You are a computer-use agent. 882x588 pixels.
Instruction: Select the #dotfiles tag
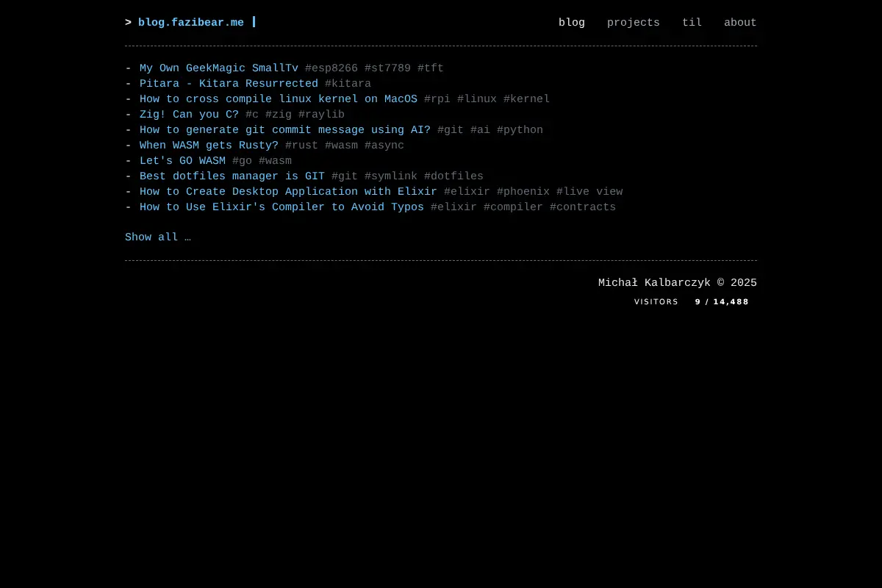point(453,176)
